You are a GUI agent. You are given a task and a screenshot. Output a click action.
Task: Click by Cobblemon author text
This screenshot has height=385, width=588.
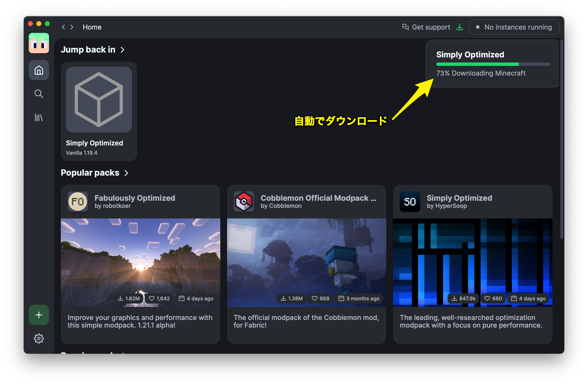[281, 206]
